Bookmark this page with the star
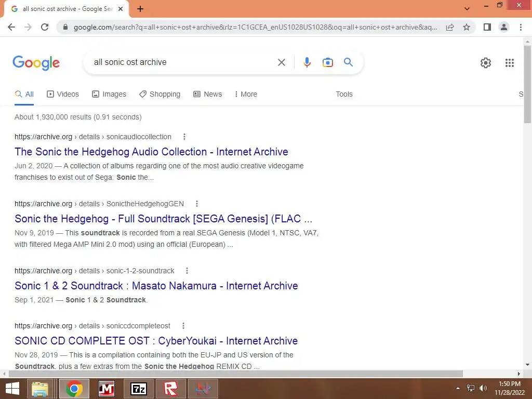This screenshot has width=532, height=399. click(467, 27)
